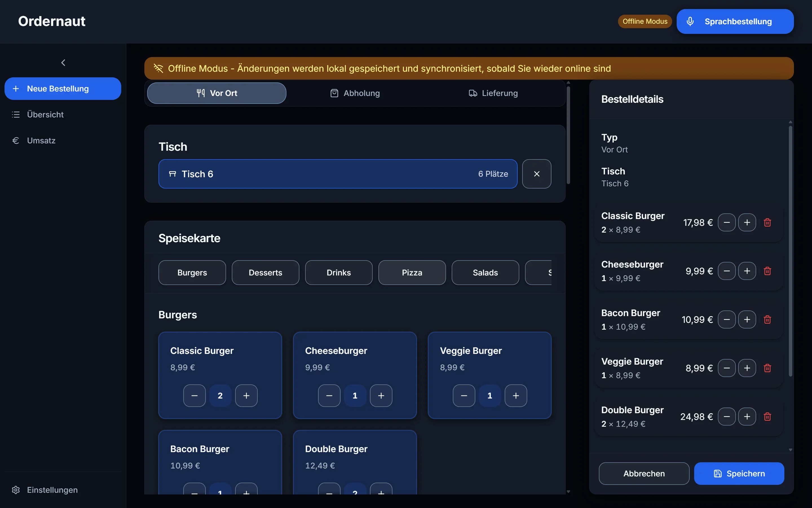Filter the menu by Salads category

(x=486, y=272)
